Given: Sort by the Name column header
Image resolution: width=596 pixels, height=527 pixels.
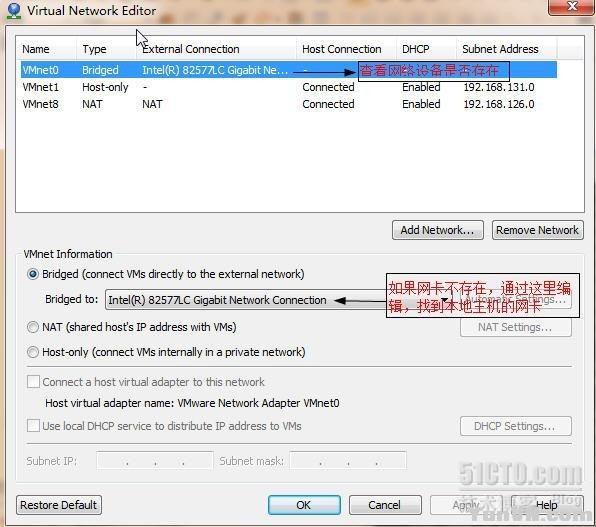Looking at the screenshot, I should pyautogui.click(x=46, y=49).
